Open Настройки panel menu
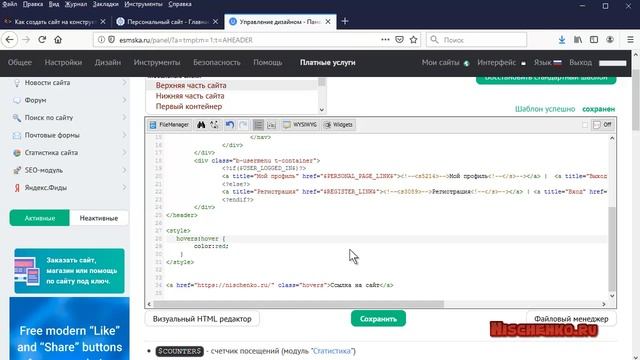 click(63, 62)
